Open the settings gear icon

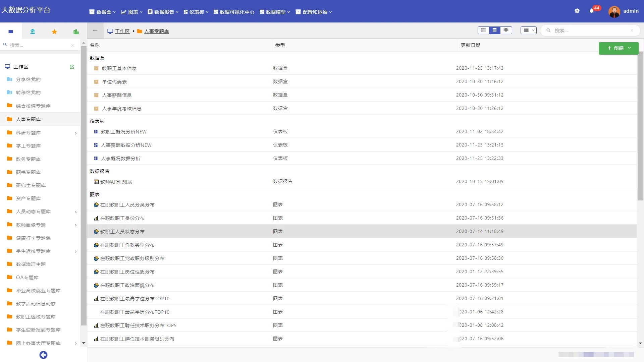click(x=577, y=11)
